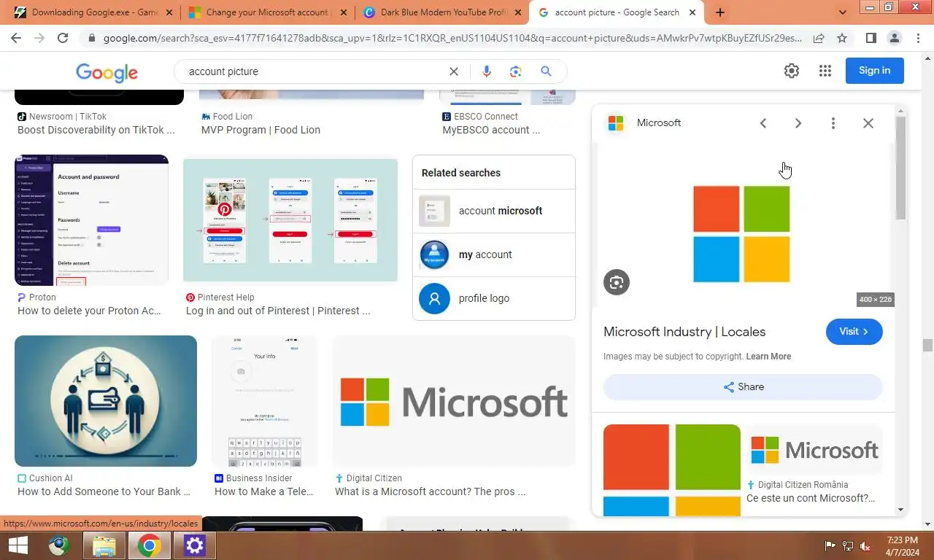Go back with the browser back arrow
The image size is (934, 560).
coord(16,39)
